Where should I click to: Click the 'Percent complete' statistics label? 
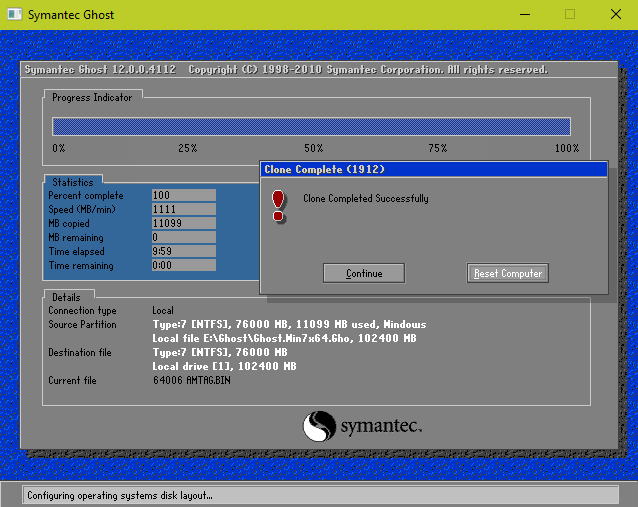[86, 195]
